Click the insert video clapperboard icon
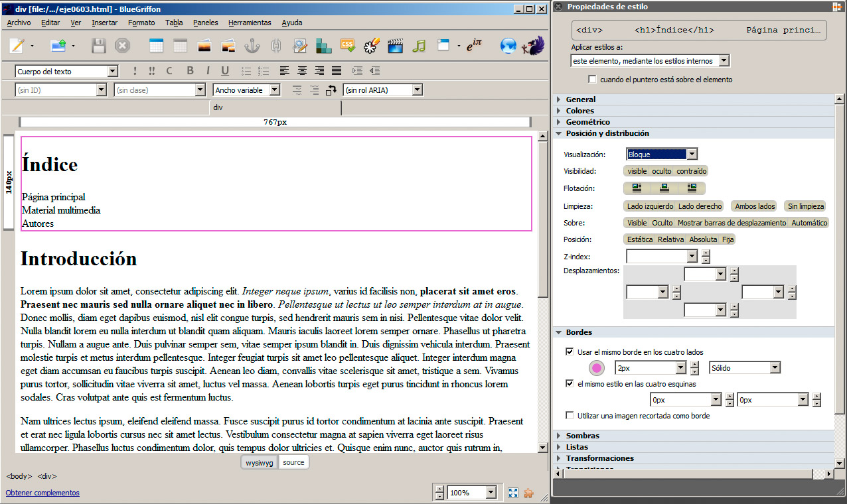 [x=396, y=46]
